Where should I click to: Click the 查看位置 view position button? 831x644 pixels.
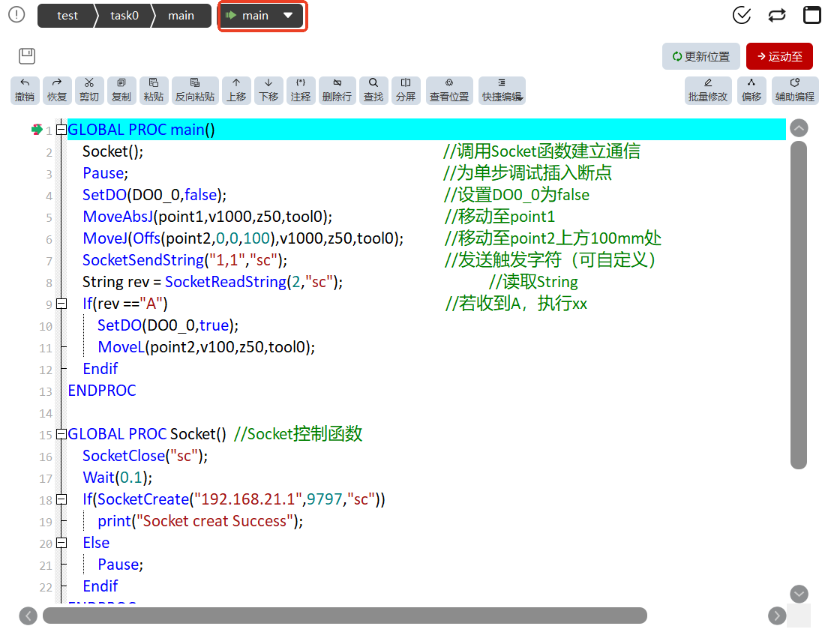point(449,90)
